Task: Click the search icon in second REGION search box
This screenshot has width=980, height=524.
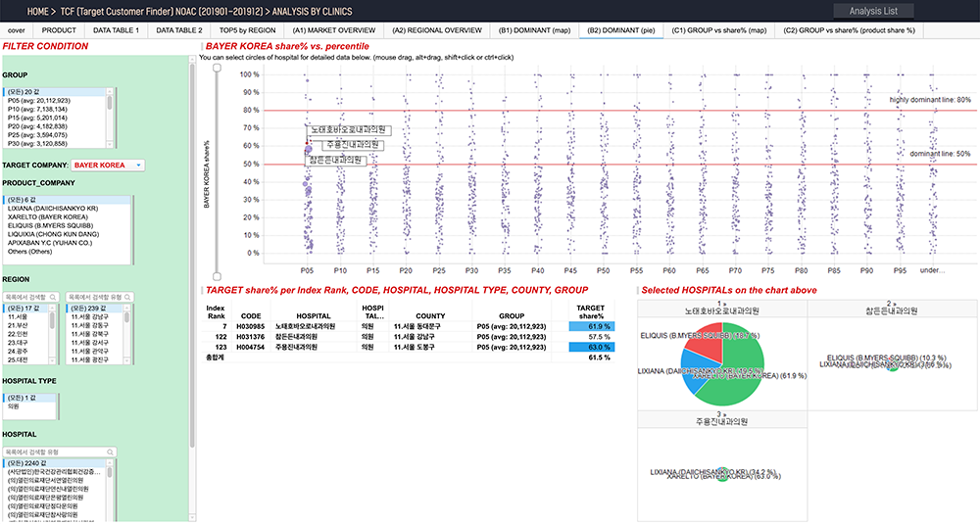Action: [127, 298]
